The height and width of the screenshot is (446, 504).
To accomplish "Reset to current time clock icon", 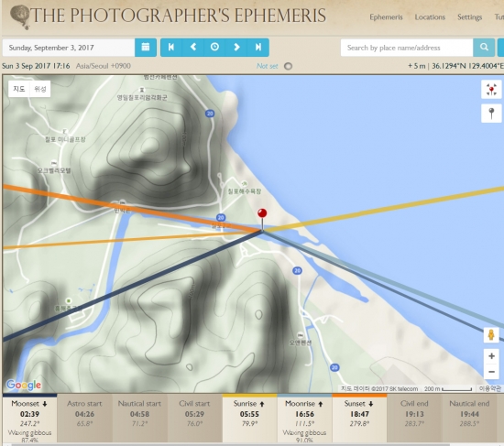I will point(214,48).
